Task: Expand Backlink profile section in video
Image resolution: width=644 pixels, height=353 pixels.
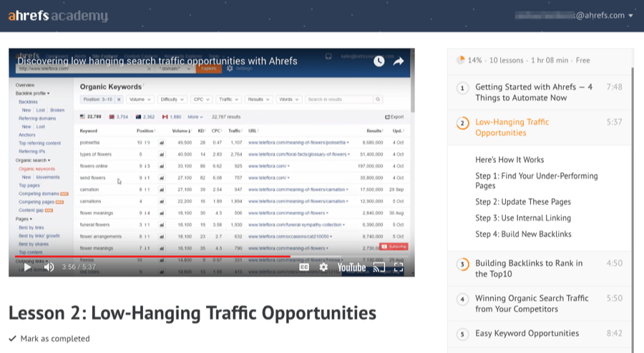Action: [32, 94]
